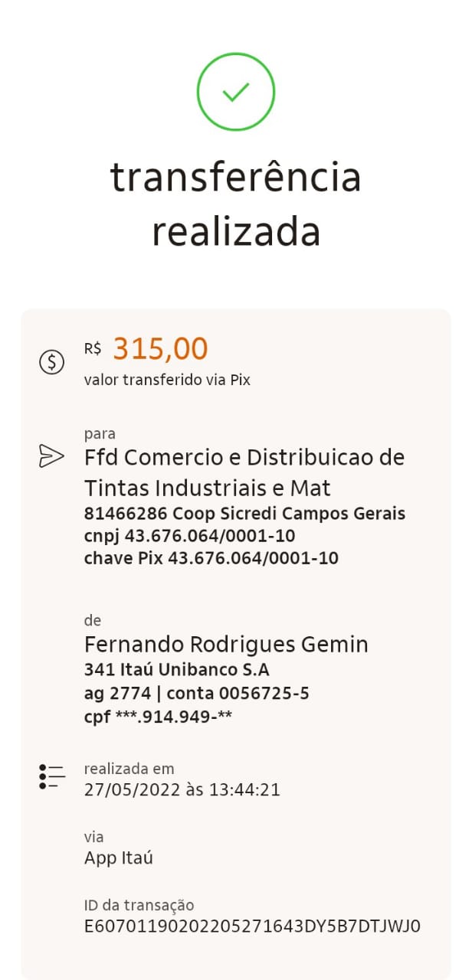The height and width of the screenshot is (980, 472).
Task: Click the Coop Sicredi Campos Gerais line
Action: pos(244,513)
